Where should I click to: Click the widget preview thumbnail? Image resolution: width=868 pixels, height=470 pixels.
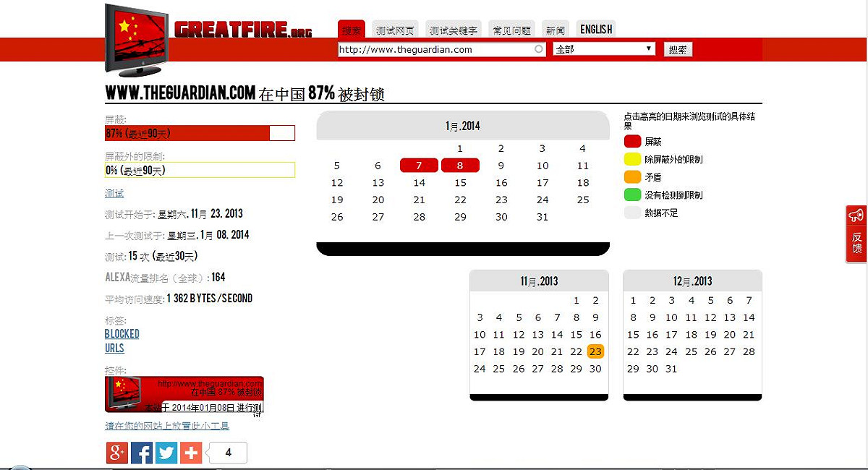tap(184, 394)
